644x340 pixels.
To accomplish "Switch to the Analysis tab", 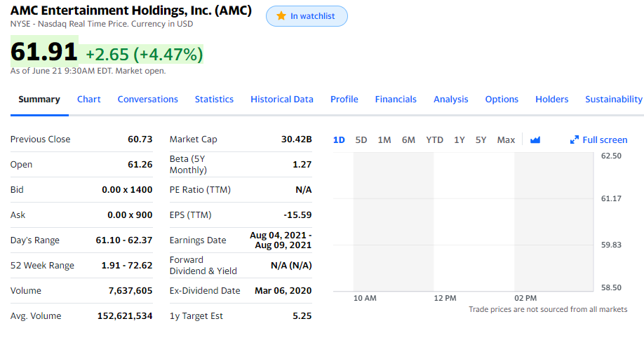I will pyautogui.click(x=450, y=100).
